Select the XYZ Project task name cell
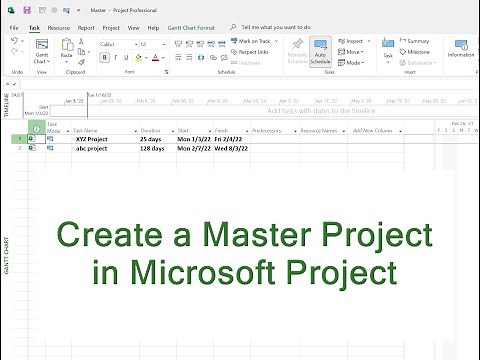The image size is (480, 360). [105, 139]
